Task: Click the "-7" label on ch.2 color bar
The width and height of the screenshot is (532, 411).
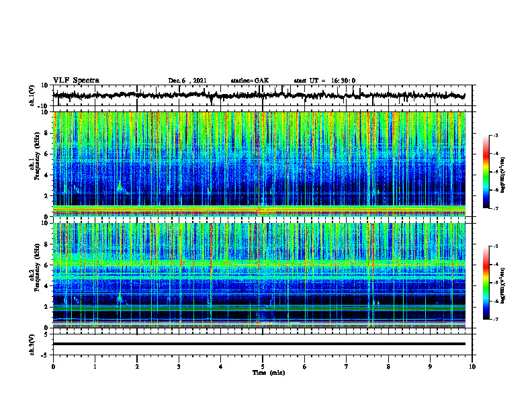Action: tap(495, 319)
